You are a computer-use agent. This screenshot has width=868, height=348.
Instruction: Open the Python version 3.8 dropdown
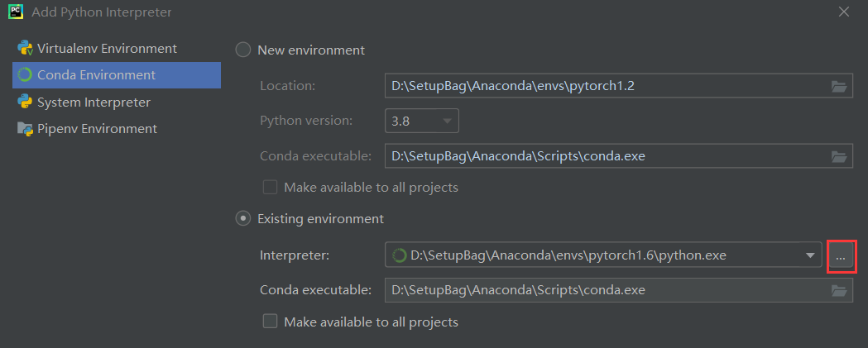[422, 121]
